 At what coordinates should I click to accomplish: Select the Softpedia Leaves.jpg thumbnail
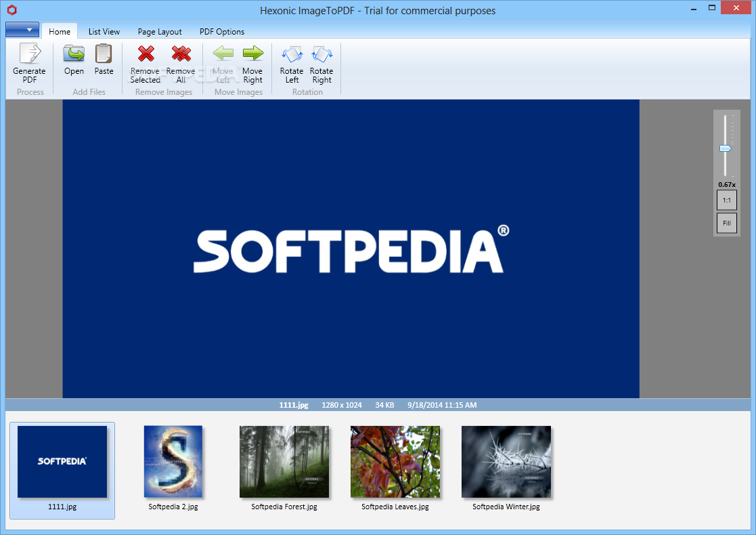tap(395, 462)
